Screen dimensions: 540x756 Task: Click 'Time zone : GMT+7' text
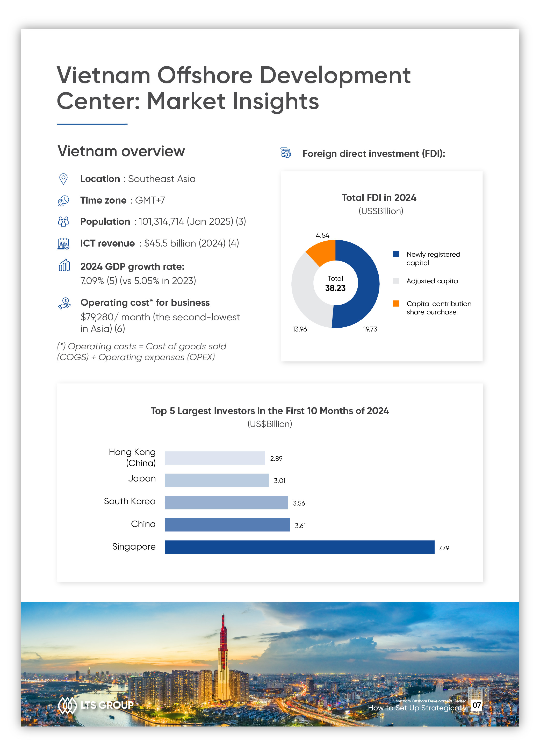[x=123, y=200]
